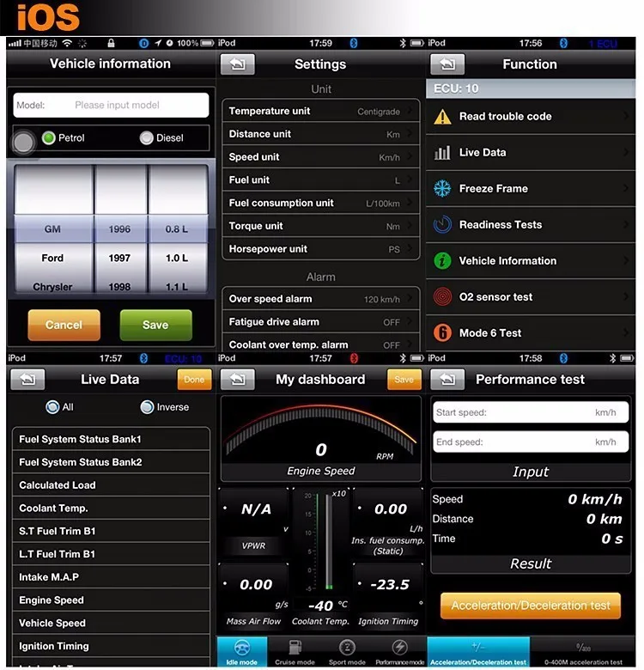
Task: Select the Diesel radio button
Action: pyautogui.click(x=147, y=137)
